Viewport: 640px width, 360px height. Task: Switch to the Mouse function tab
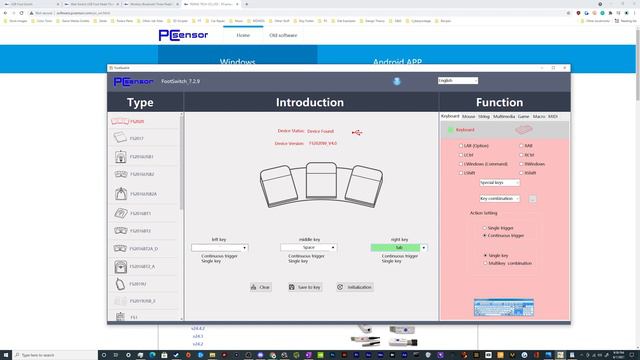469,117
